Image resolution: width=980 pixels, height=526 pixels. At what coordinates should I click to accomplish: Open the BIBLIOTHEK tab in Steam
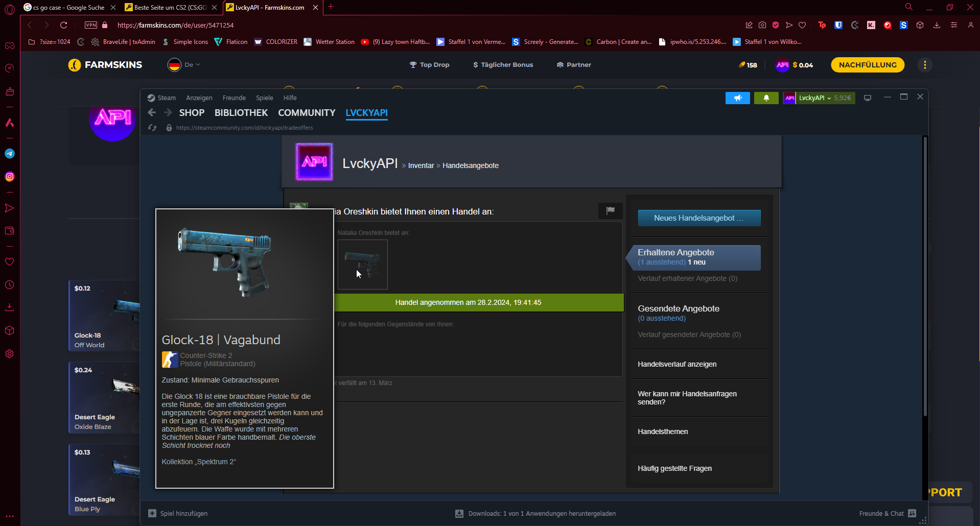(241, 113)
